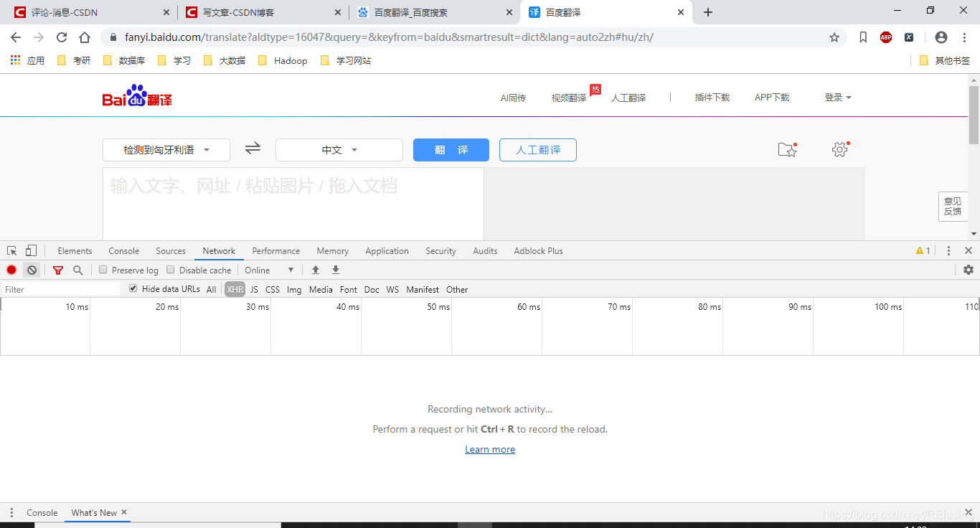The image size is (980, 528).
Task: Activate the DevTools inspect element tool
Action: (x=12, y=250)
